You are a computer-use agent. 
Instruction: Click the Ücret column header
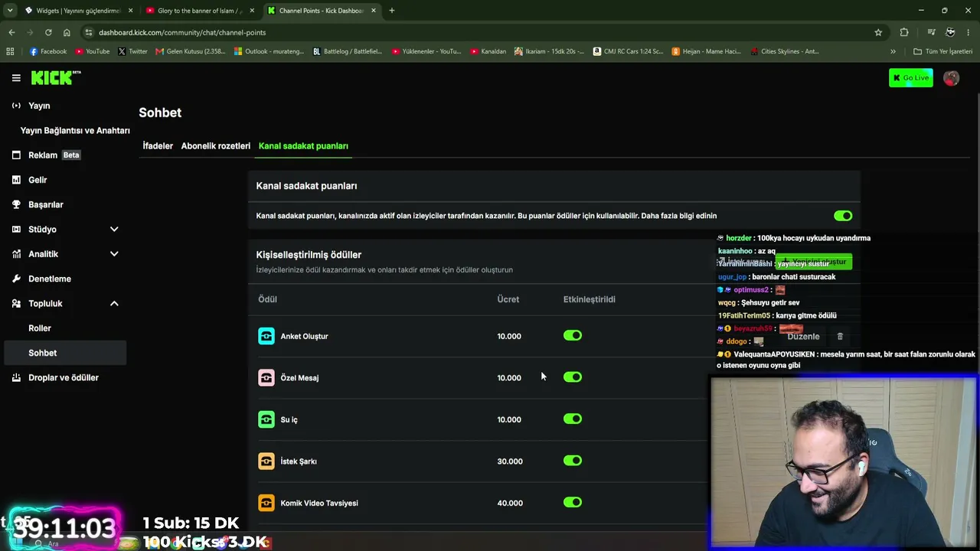tap(508, 299)
